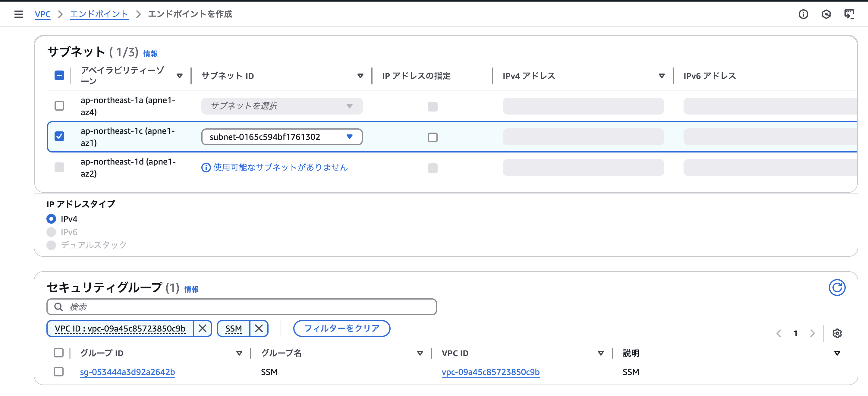The image size is (868, 396).
Task: Click the search magnifier in security group panel
Action: pyautogui.click(x=59, y=307)
